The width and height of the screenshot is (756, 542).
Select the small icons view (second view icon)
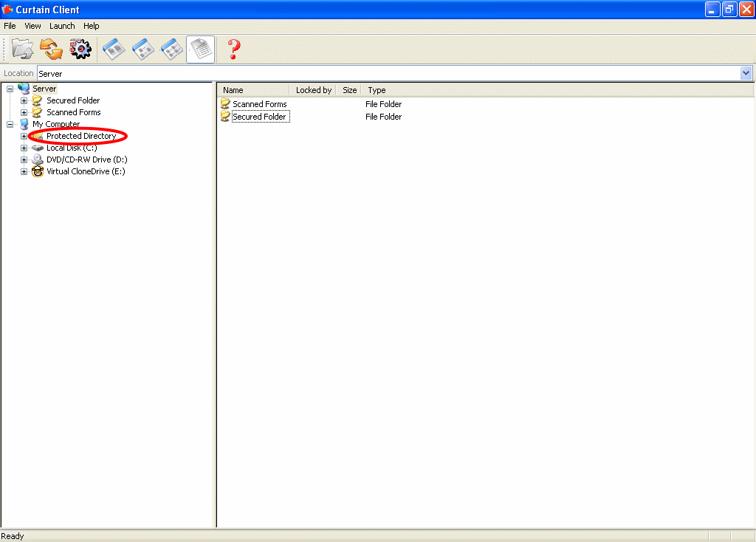pos(142,49)
